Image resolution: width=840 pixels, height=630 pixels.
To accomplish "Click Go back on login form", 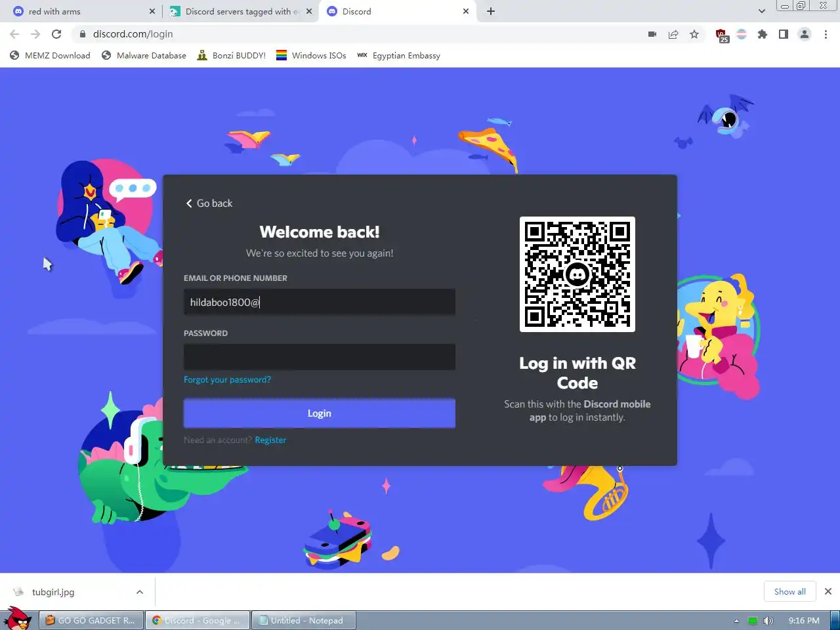I will (x=209, y=203).
